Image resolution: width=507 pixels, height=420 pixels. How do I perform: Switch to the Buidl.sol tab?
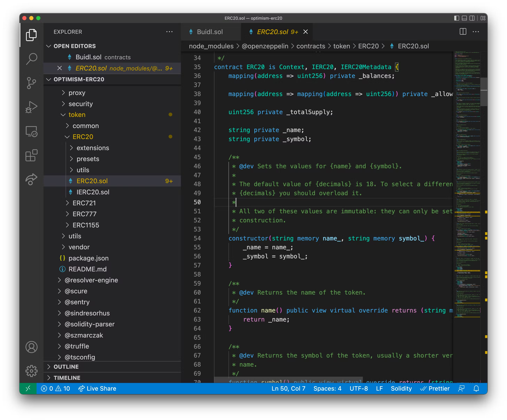tap(210, 32)
